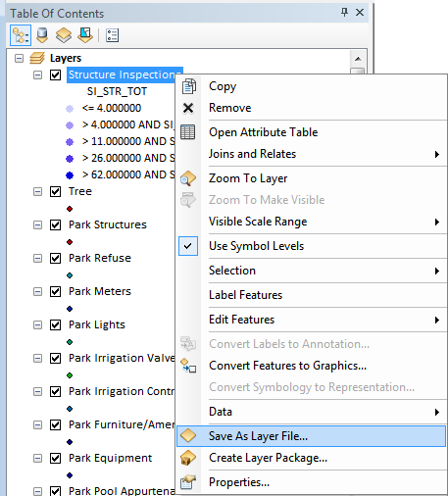
Task: Pin the Table Of Contents panel
Action: [344, 13]
